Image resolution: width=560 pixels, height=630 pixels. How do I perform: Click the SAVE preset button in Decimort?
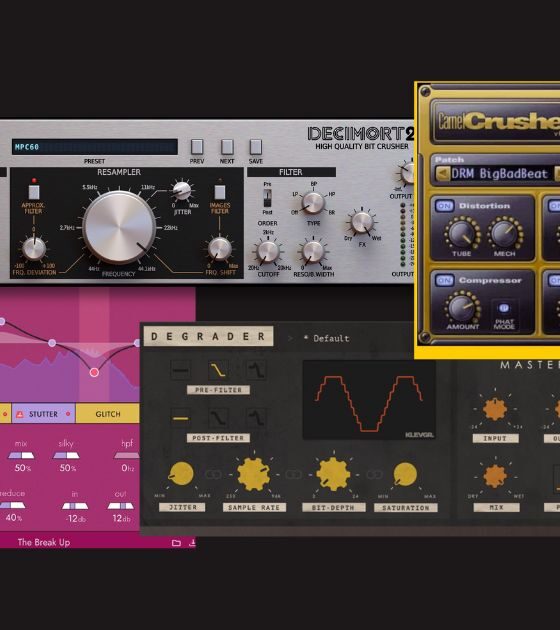tap(256, 147)
